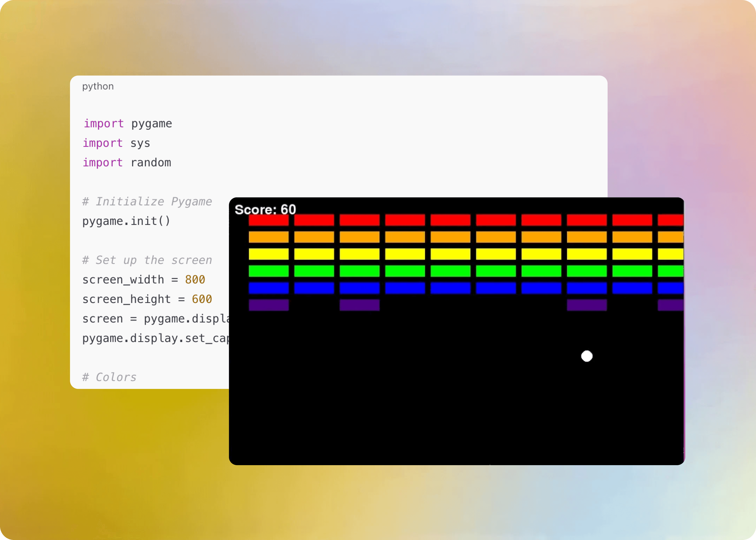Click the "# Set up the screen" comment

pos(147,260)
